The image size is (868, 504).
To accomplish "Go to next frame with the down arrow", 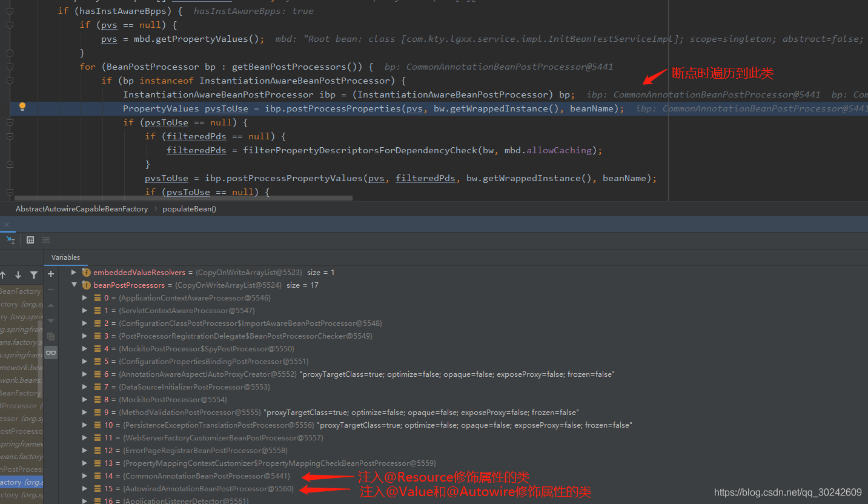I will pos(18,275).
